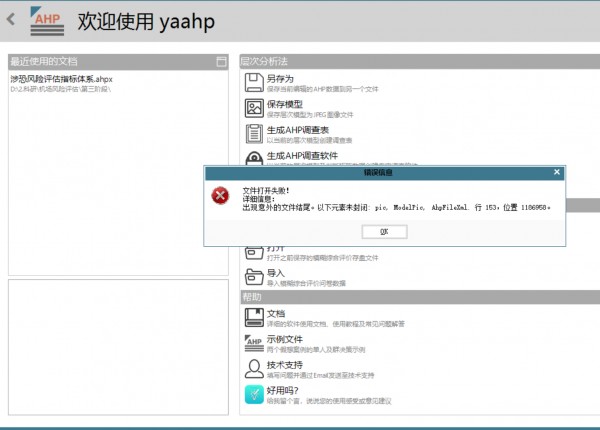600x430 pixels.
Task: Click the 文档 help book icon
Action: 254,318
